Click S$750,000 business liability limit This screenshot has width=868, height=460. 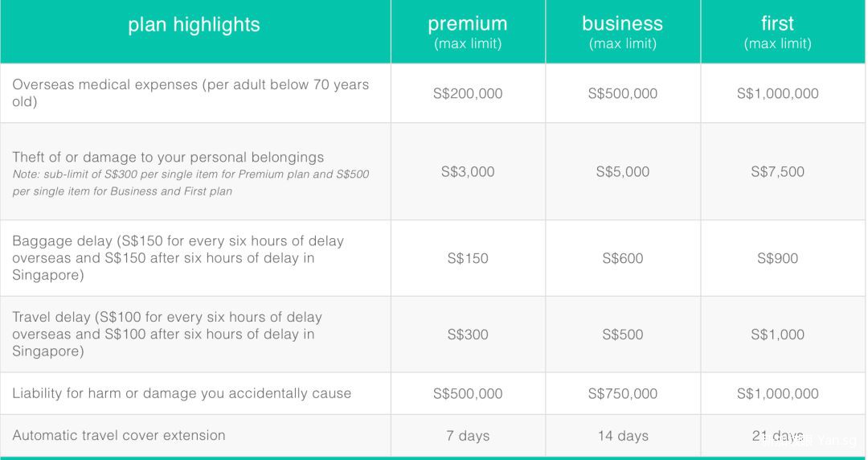tap(622, 393)
